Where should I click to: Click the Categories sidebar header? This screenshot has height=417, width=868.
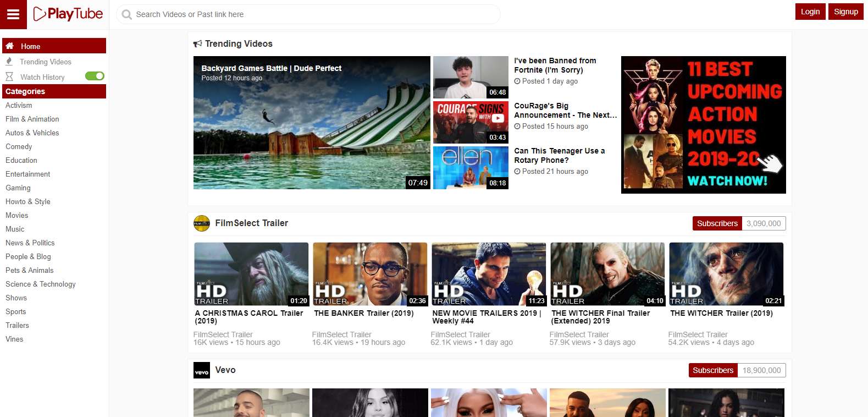tap(54, 91)
